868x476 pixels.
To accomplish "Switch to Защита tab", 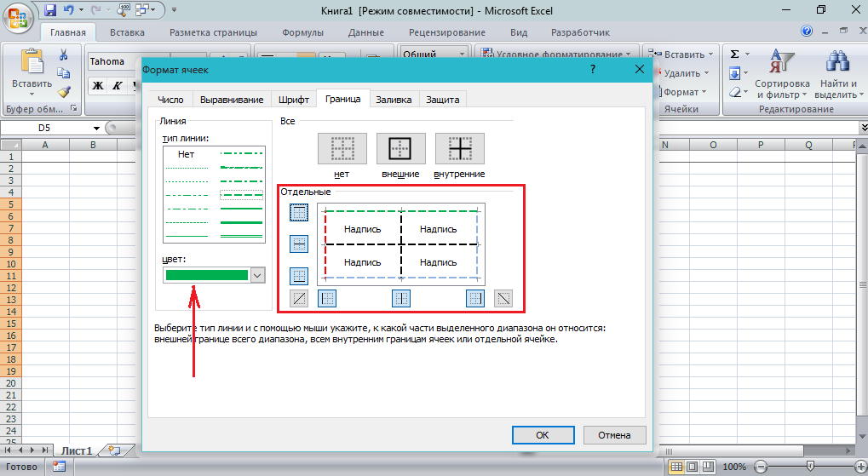I will pyautogui.click(x=442, y=100).
